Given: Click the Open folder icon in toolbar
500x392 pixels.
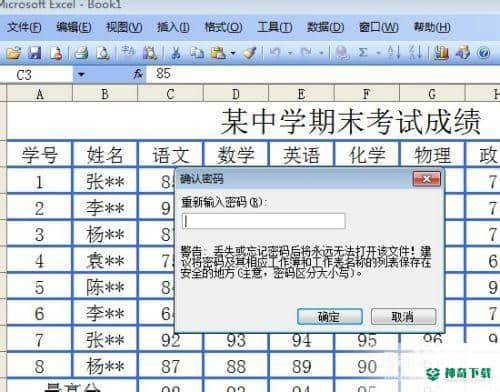Looking at the screenshot, I should point(14,53).
